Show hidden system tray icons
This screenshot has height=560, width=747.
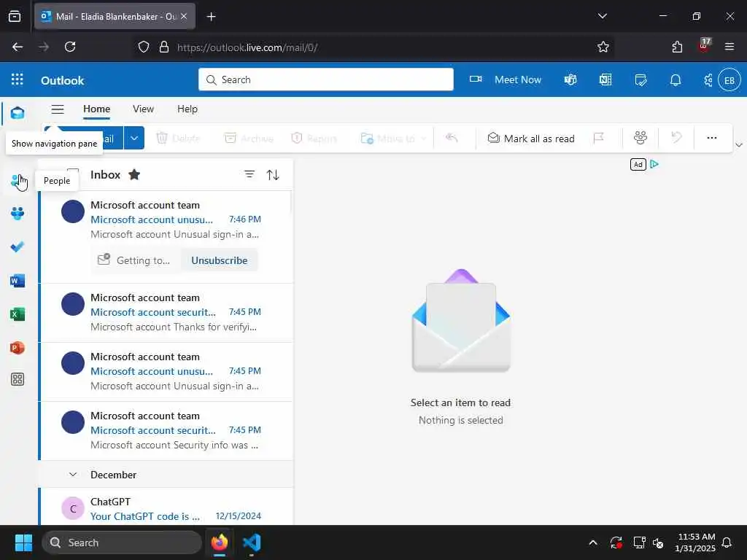click(593, 542)
